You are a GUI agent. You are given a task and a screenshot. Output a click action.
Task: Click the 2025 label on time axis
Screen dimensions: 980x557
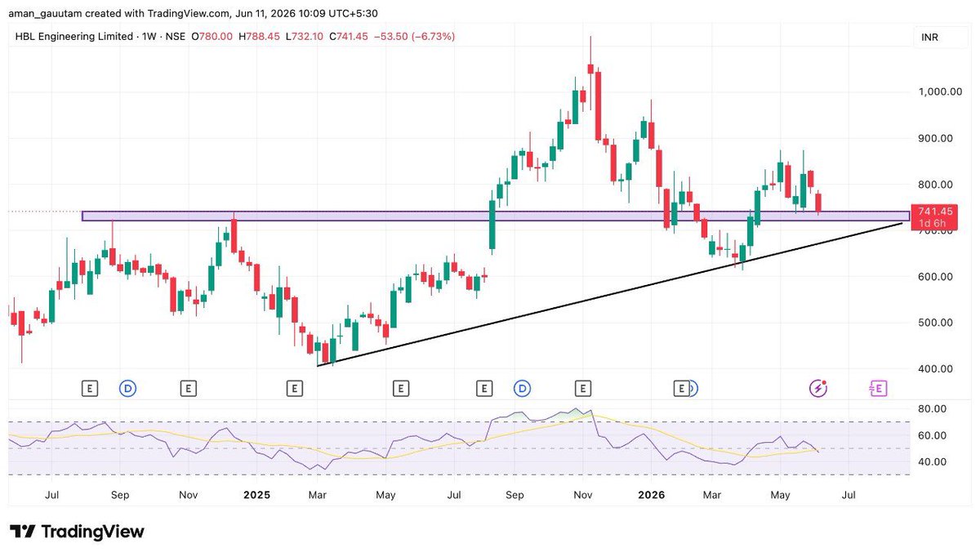coord(256,495)
